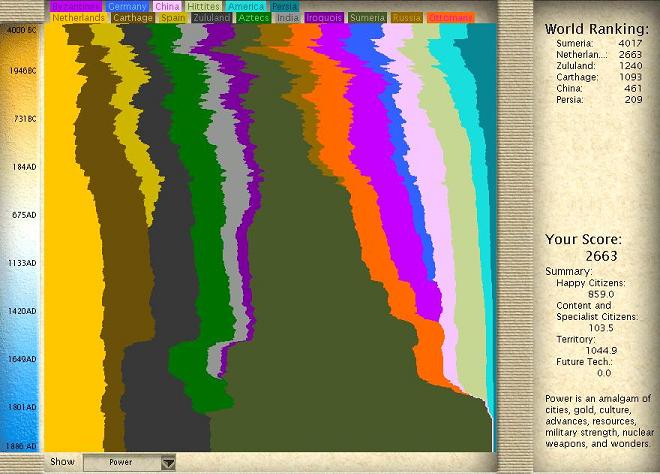Select the Germany legend label
Image resolution: width=660 pixels, height=474 pixels.
pyautogui.click(x=127, y=6)
